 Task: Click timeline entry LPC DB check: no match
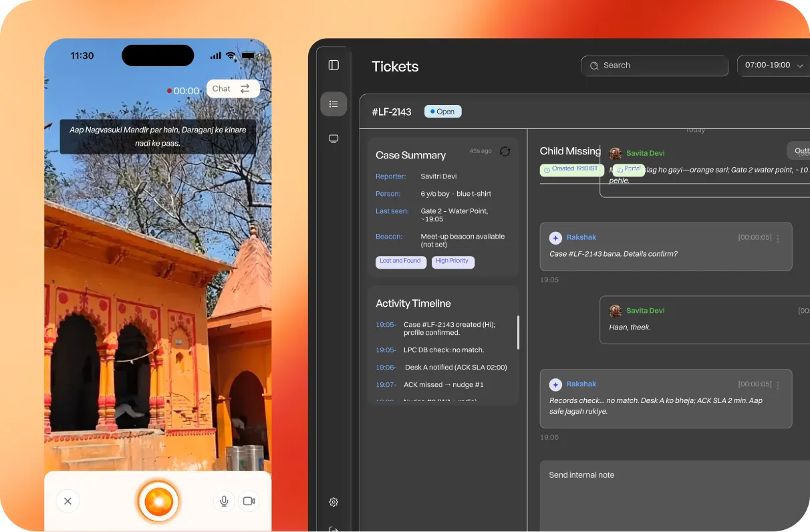tap(444, 350)
